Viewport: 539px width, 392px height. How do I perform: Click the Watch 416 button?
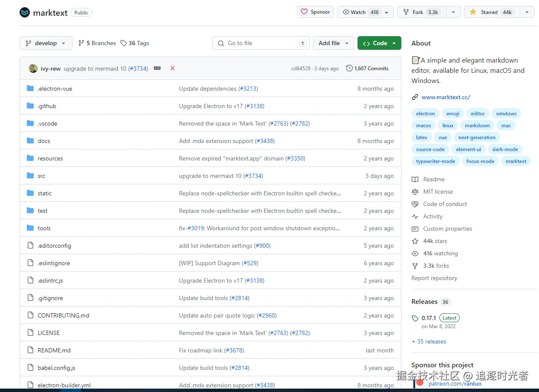360,12
